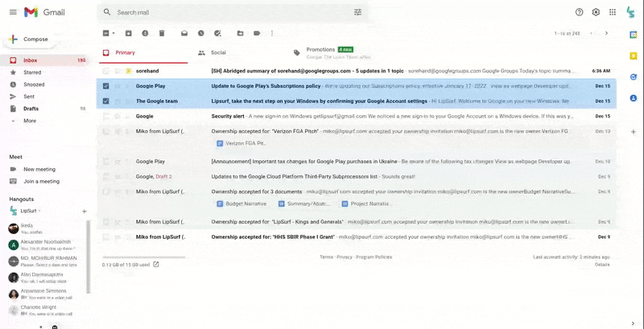Go to newer page arrow
Image resolution: width=644 pixels, height=329 pixels.
591,33
